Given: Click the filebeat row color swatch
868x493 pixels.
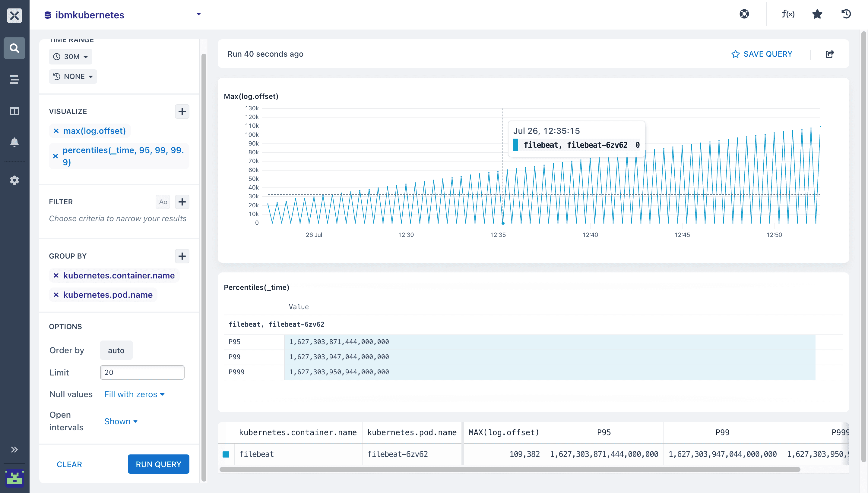Looking at the screenshot, I should [x=226, y=454].
